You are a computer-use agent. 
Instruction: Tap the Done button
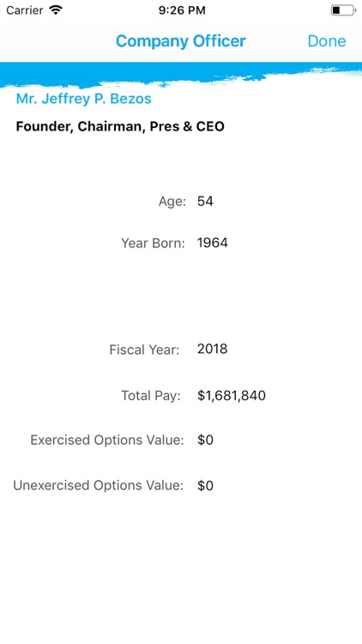click(x=327, y=41)
